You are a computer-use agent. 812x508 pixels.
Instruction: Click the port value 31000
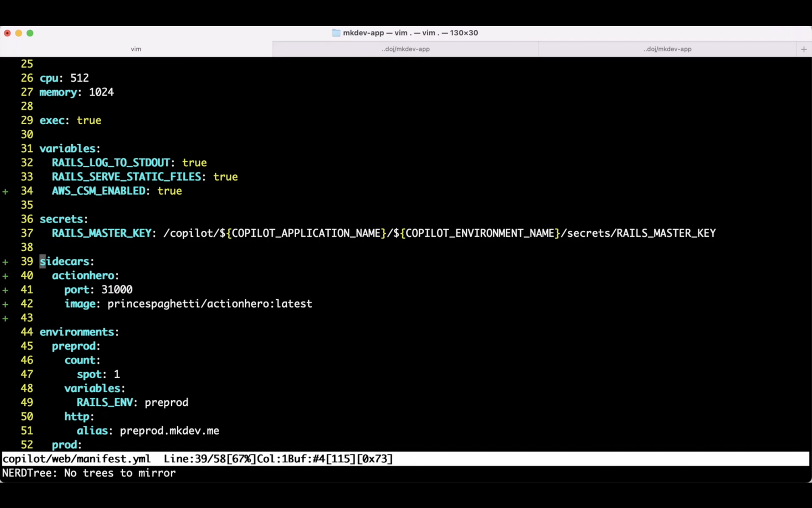click(x=117, y=289)
